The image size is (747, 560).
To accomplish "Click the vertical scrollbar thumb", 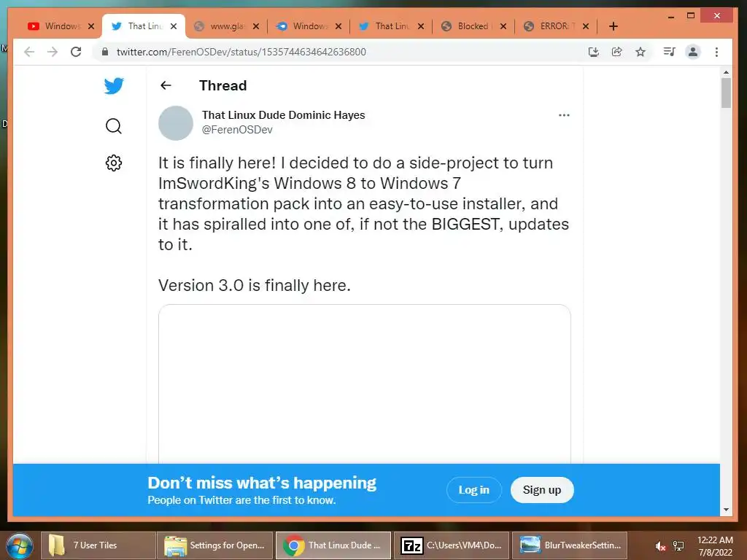I will click(x=726, y=93).
